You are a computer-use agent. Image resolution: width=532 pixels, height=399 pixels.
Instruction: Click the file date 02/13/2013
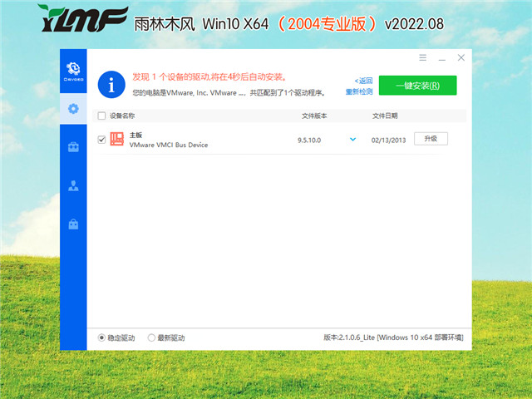388,140
